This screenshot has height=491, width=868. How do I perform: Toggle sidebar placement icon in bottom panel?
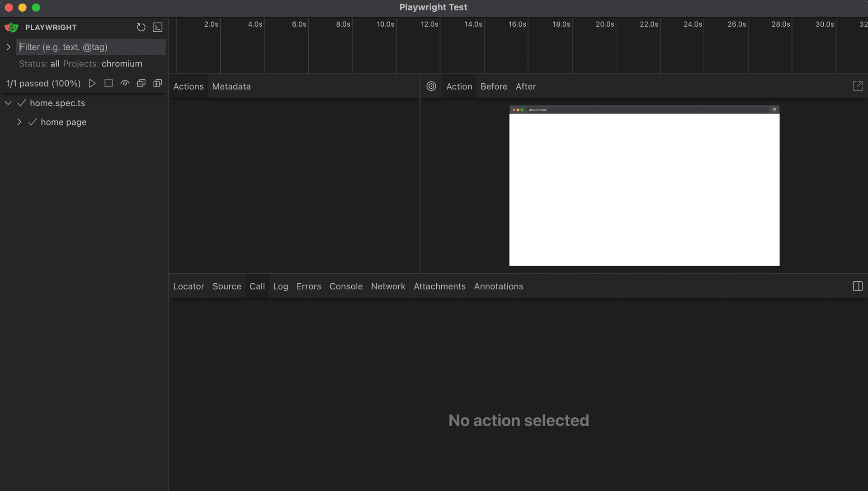[858, 286]
